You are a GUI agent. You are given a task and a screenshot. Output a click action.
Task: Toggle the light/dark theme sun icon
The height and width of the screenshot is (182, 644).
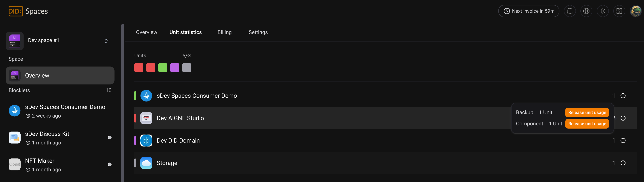point(603,11)
